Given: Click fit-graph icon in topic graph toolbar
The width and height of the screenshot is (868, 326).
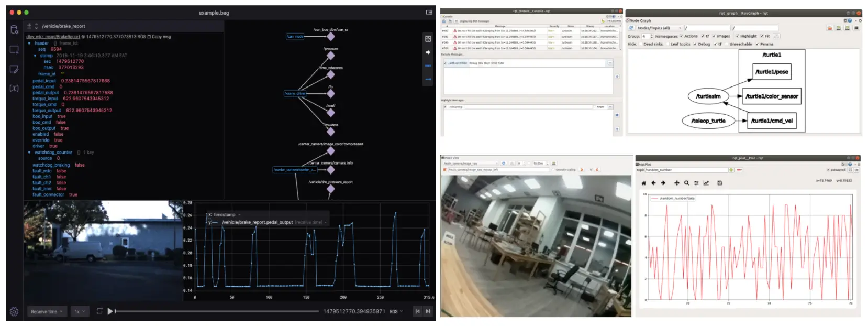Looking at the screenshot, I should (x=428, y=39).
